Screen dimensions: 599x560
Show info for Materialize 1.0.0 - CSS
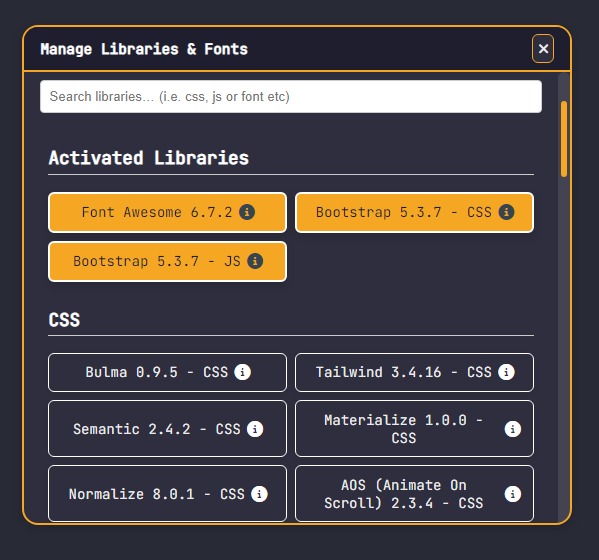pos(513,429)
